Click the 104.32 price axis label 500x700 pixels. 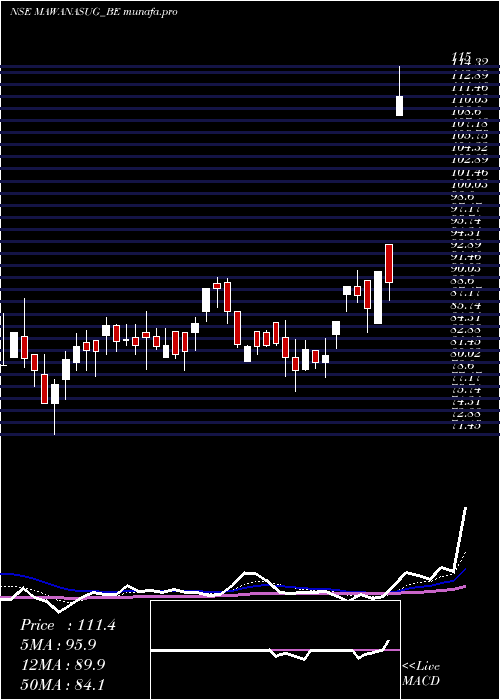coord(469,148)
